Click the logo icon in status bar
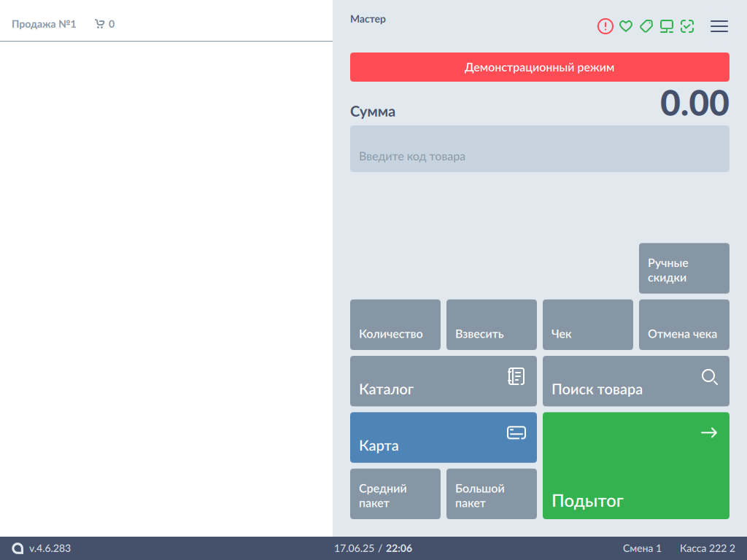Image resolution: width=747 pixels, height=560 pixels. 18,548
